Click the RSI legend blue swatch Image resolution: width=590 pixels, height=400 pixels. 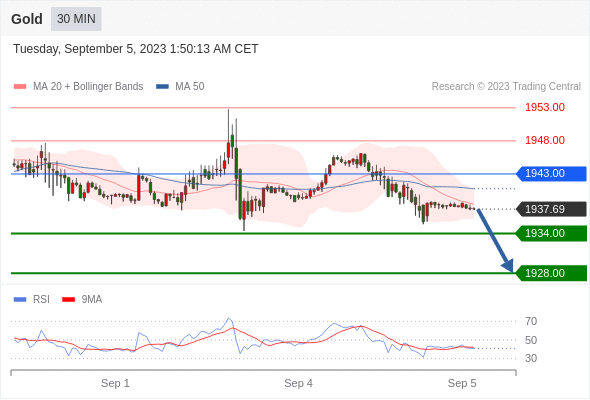click(20, 300)
